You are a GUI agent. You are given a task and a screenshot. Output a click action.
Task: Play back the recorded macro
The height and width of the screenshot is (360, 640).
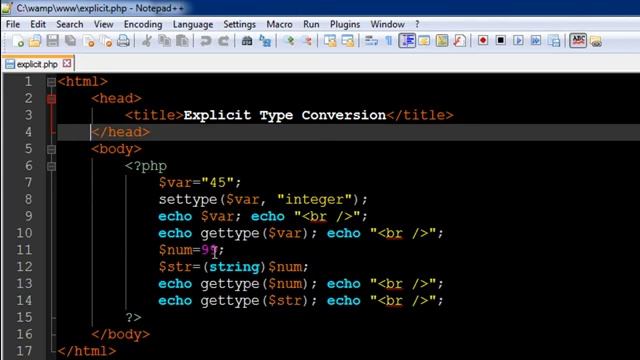tap(518, 40)
